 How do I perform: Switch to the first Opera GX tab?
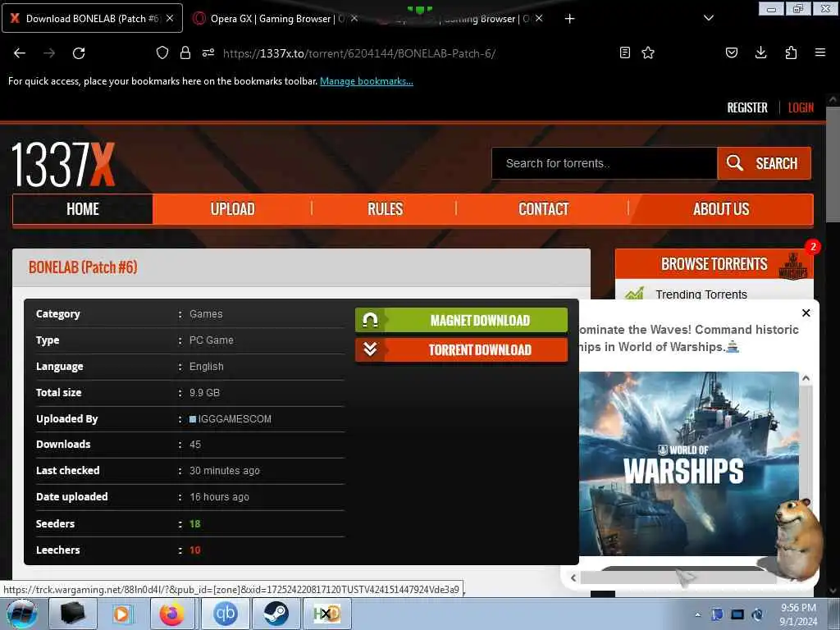tap(276, 19)
